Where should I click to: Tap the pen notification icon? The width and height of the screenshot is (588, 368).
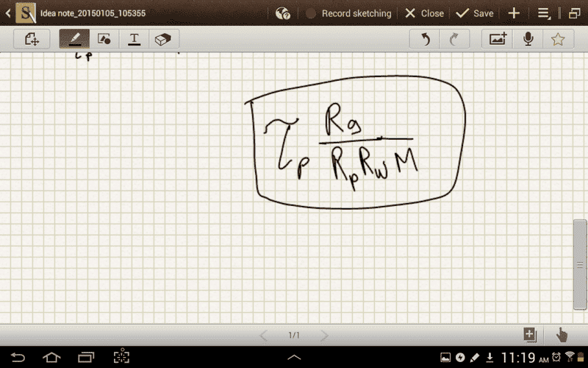click(475, 357)
